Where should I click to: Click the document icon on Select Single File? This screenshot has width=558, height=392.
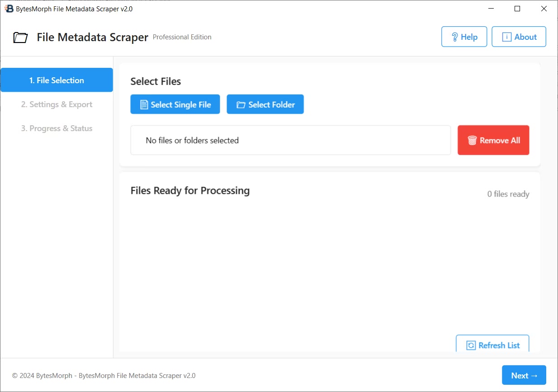(144, 105)
